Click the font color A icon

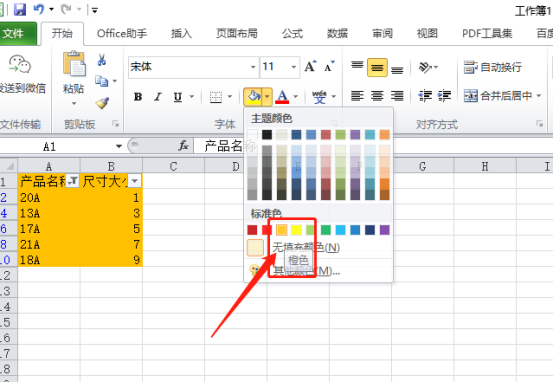(282, 96)
